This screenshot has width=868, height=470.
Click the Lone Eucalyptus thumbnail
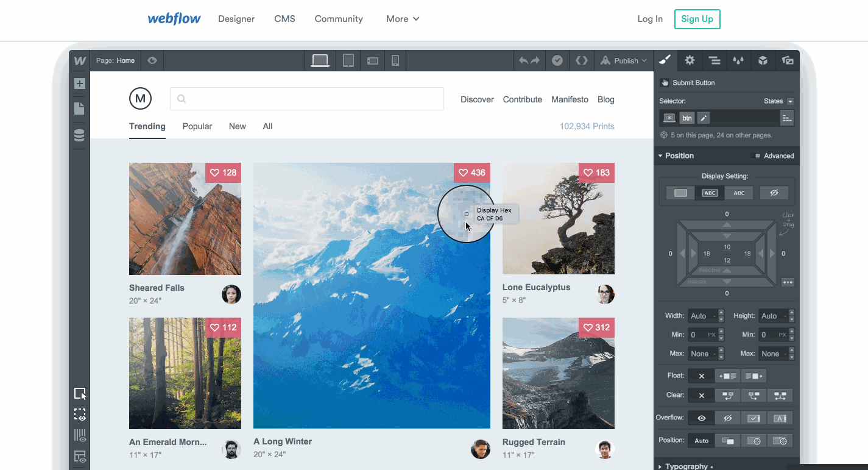coord(559,218)
